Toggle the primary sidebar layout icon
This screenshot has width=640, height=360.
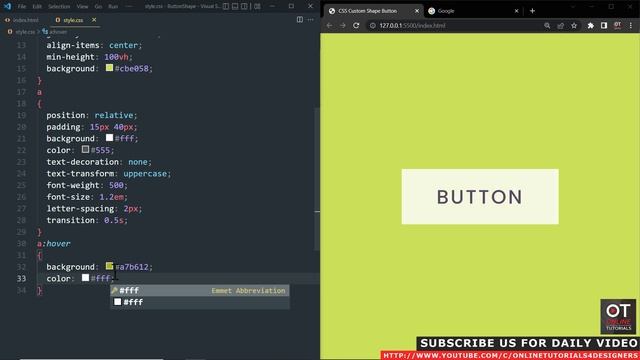(x=226, y=6)
